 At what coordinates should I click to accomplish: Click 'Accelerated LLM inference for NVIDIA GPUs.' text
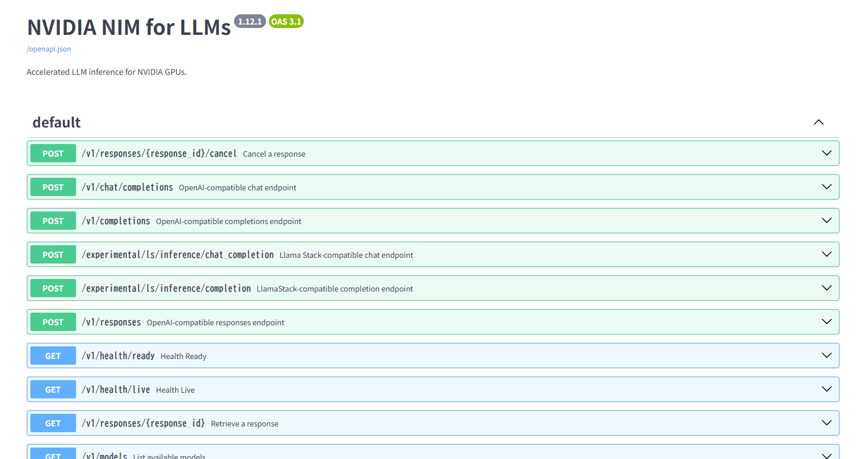106,72
